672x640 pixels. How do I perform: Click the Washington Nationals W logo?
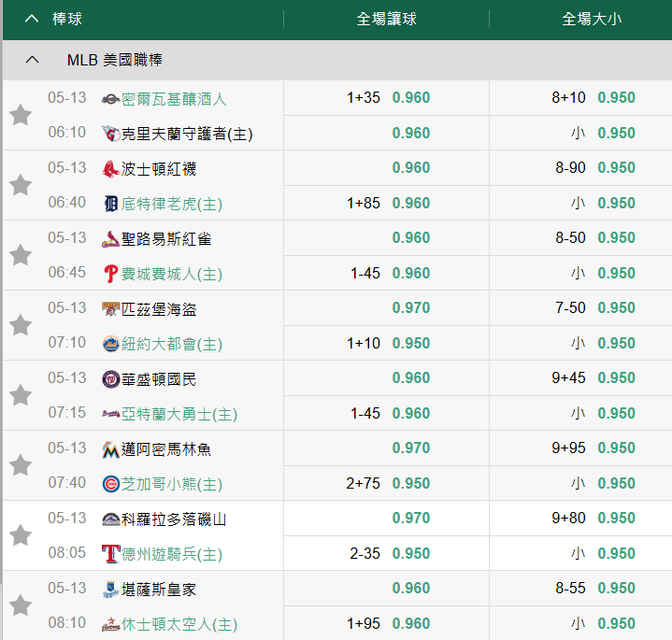tap(110, 379)
